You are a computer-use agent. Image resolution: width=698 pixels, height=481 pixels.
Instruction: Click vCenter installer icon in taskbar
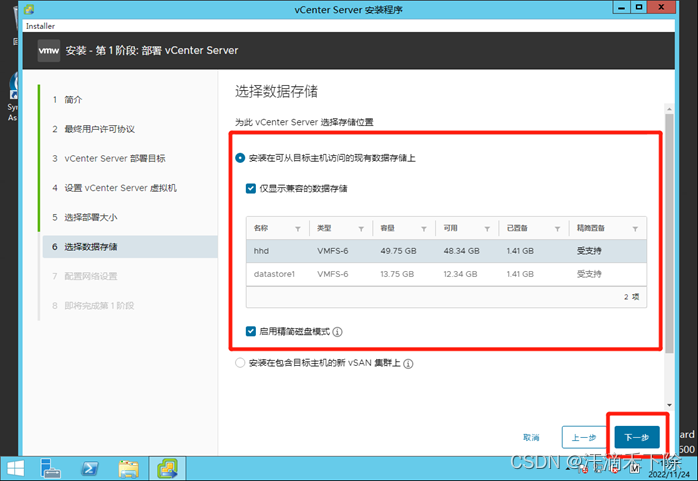(167, 469)
